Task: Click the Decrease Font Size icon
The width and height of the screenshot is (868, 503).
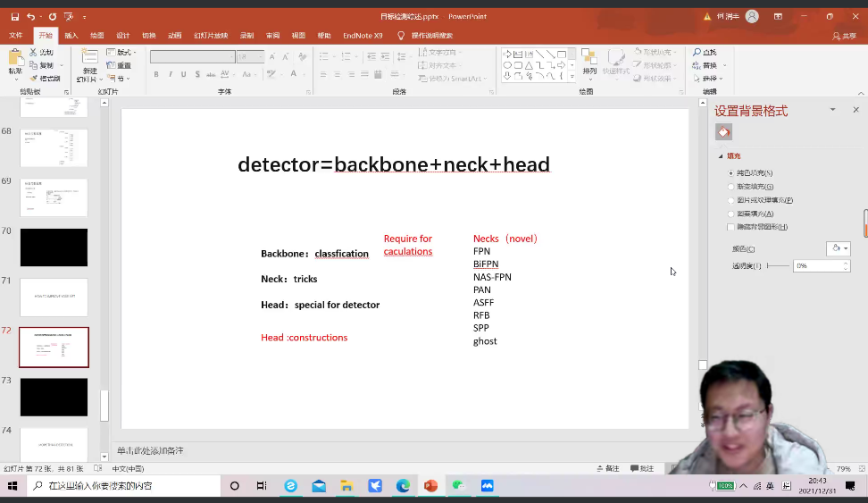Action: click(286, 56)
